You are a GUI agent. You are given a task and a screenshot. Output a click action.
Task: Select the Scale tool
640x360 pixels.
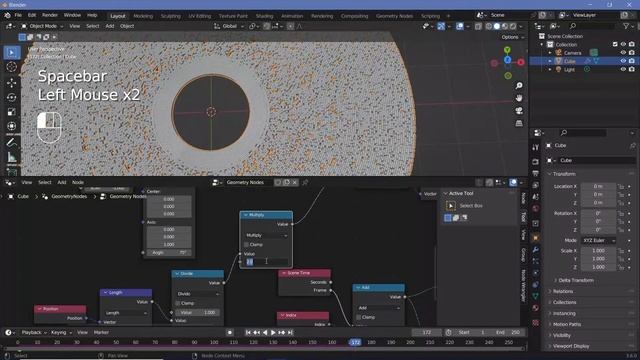pos(12,112)
